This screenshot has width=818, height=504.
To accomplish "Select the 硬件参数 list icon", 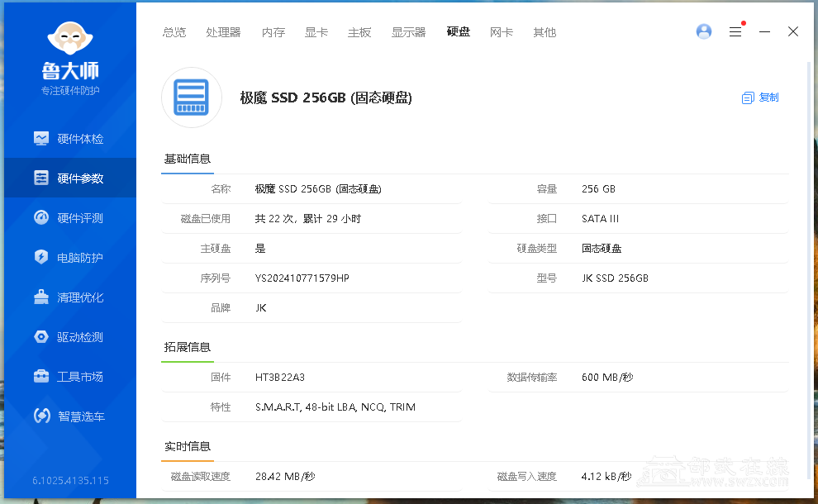I will pyautogui.click(x=41, y=178).
